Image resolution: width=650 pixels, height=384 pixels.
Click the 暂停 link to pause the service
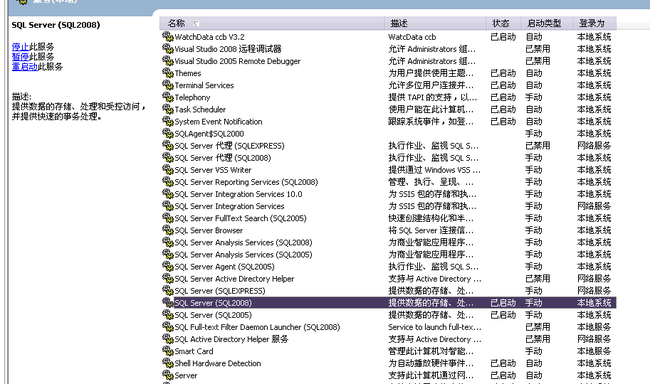click(x=20, y=56)
